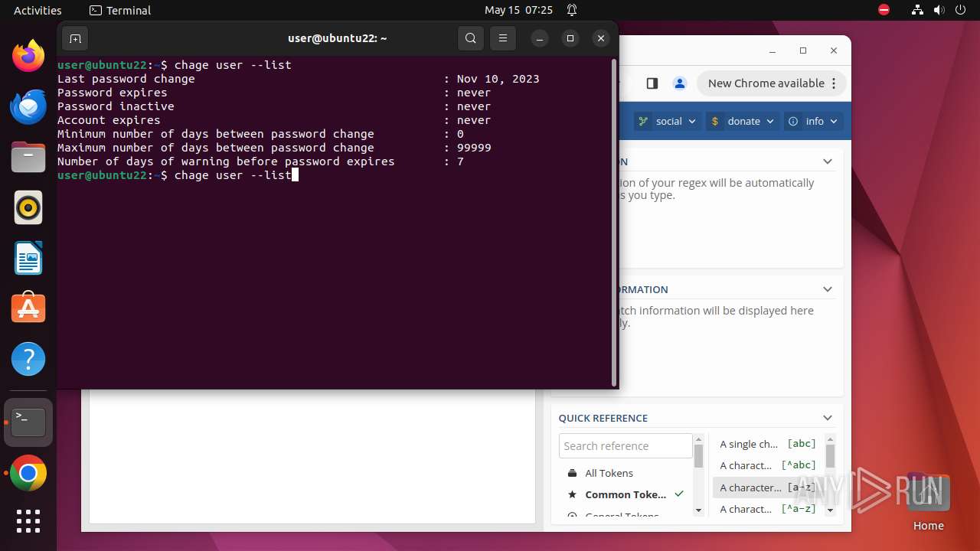Close the Chrome window

click(x=834, y=51)
